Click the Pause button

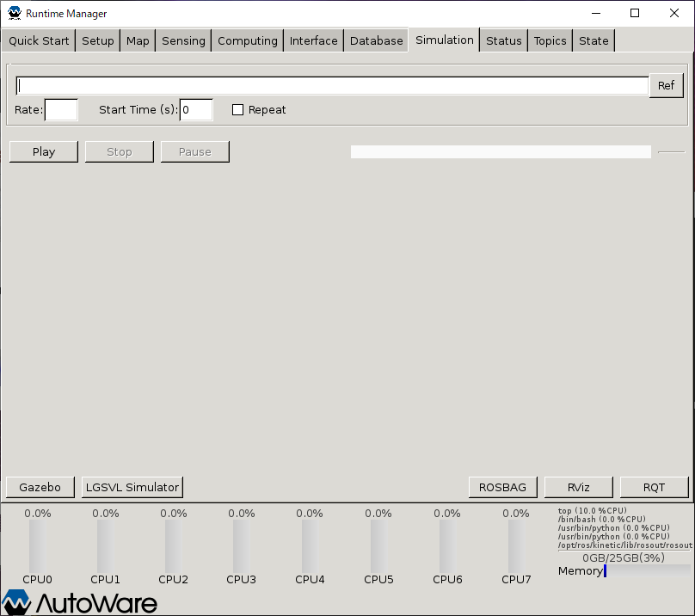195,151
